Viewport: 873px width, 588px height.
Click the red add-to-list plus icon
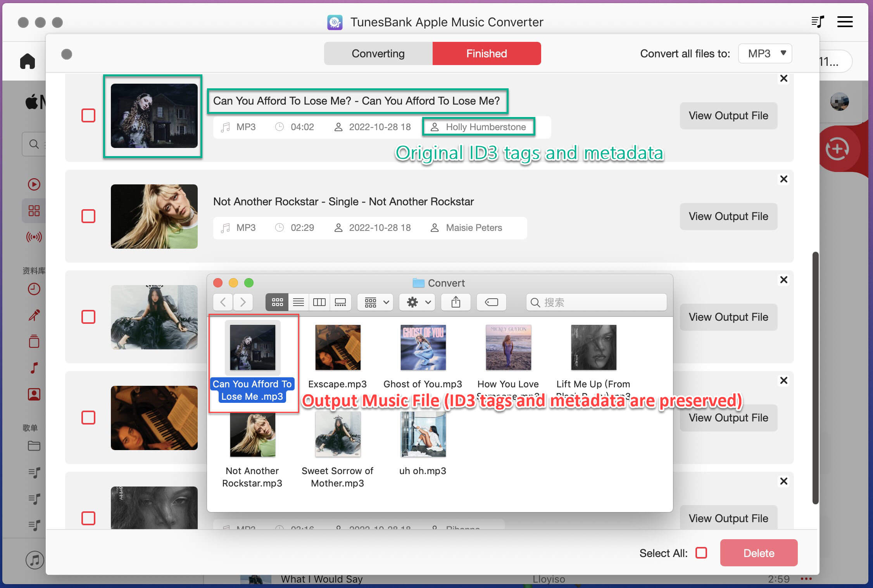[837, 149]
